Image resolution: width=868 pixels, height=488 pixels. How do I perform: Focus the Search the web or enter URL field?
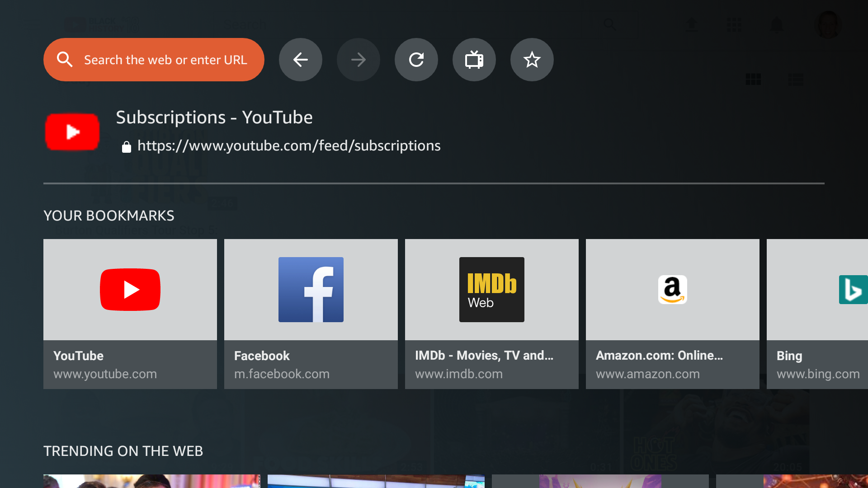coord(165,60)
